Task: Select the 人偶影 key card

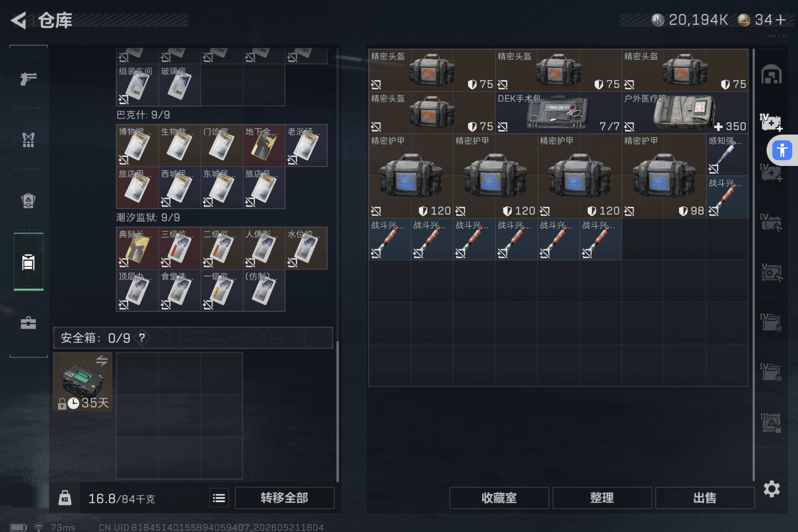Action: point(264,248)
